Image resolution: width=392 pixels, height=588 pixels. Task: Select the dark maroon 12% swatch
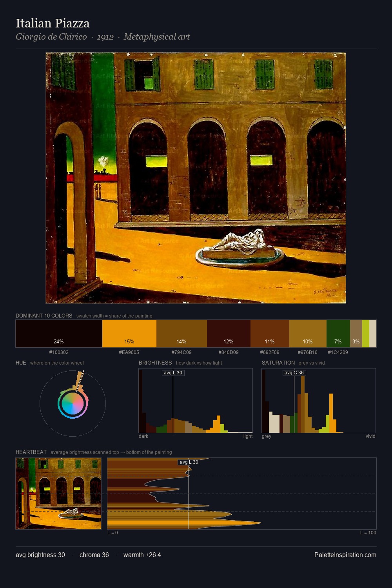tap(229, 334)
